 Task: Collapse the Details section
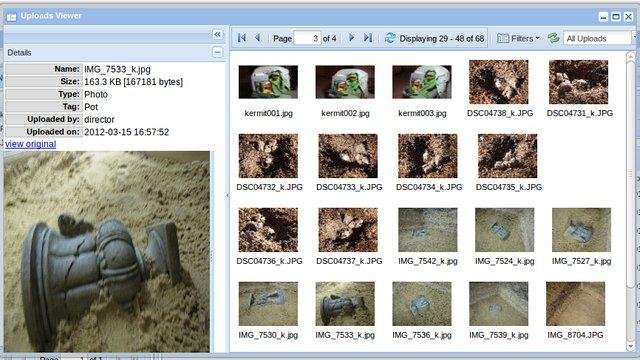pos(218,52)
